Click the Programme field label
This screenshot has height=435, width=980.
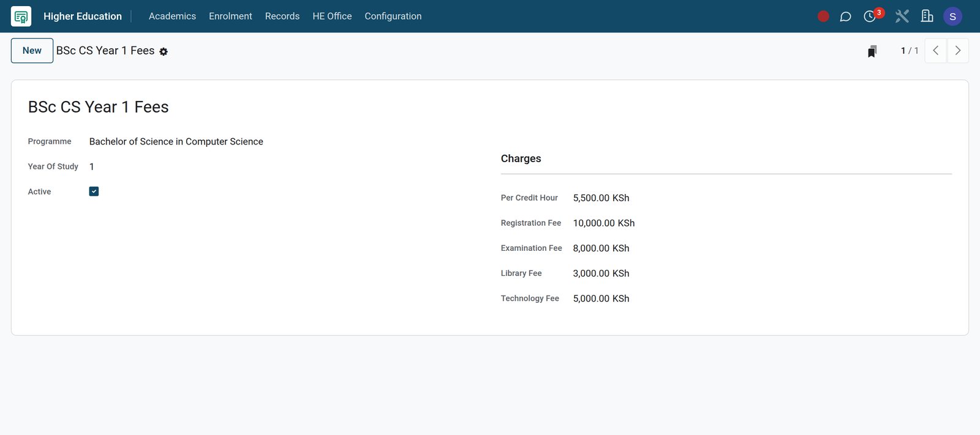[x=50, y=141]
